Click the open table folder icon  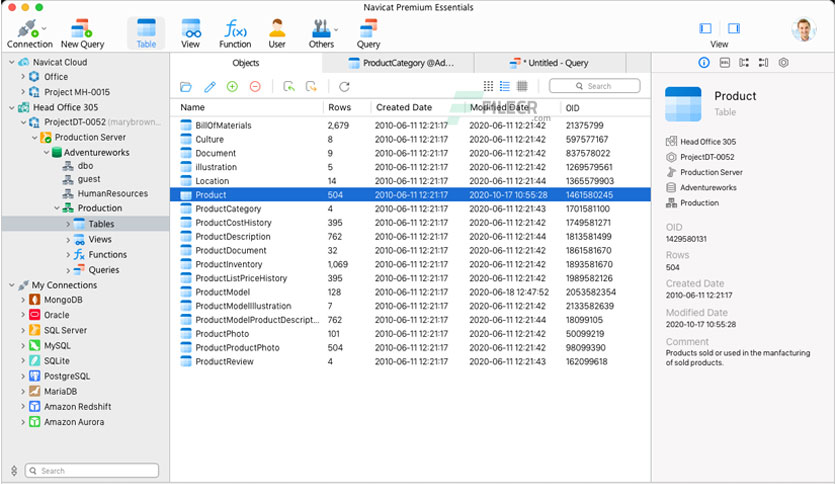tap(186, 86)
